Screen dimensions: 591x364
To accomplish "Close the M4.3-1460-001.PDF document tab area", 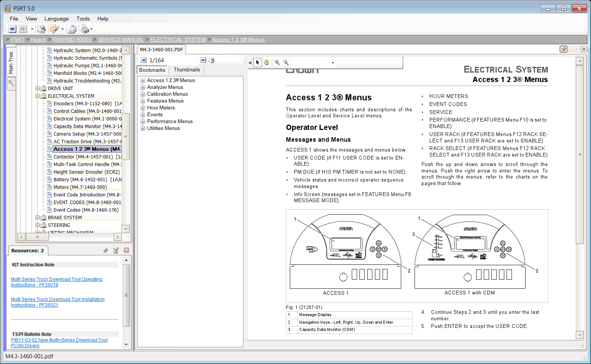I will pos(584,49).
